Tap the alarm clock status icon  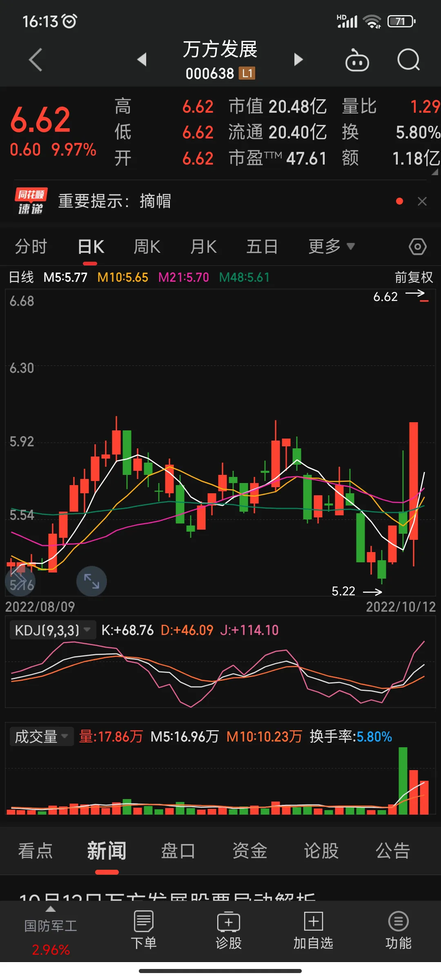tap(69, 21)
